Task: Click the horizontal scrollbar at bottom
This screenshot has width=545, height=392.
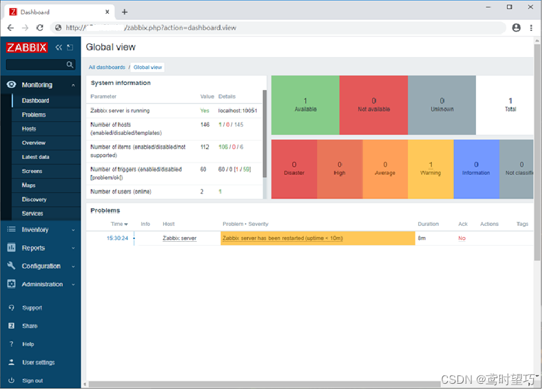Action: tap(264, 384)
